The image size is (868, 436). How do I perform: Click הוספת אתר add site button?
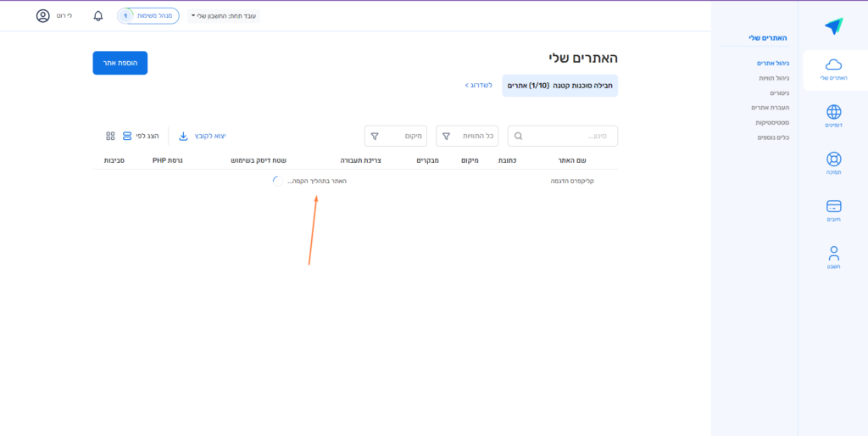[x=120, y=63]
